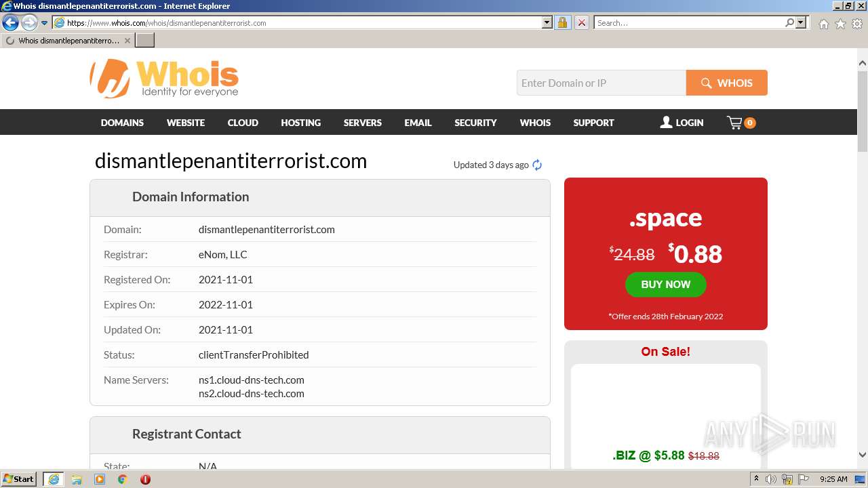Viewport: 868px width, 488px height.
Task: Open the address bar autocomplete dropdown
Action: [547, 22]
